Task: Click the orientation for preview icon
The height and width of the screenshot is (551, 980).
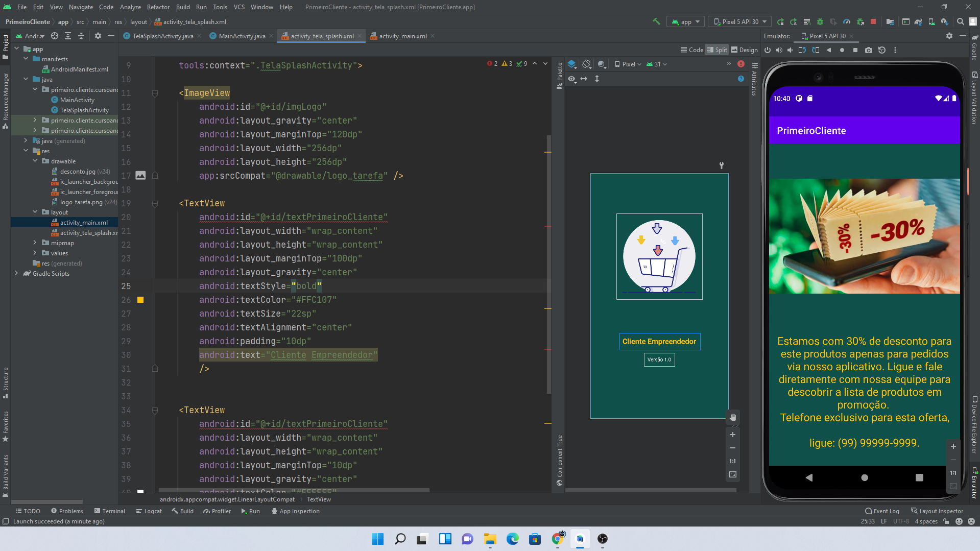Action: coord(587,64)
